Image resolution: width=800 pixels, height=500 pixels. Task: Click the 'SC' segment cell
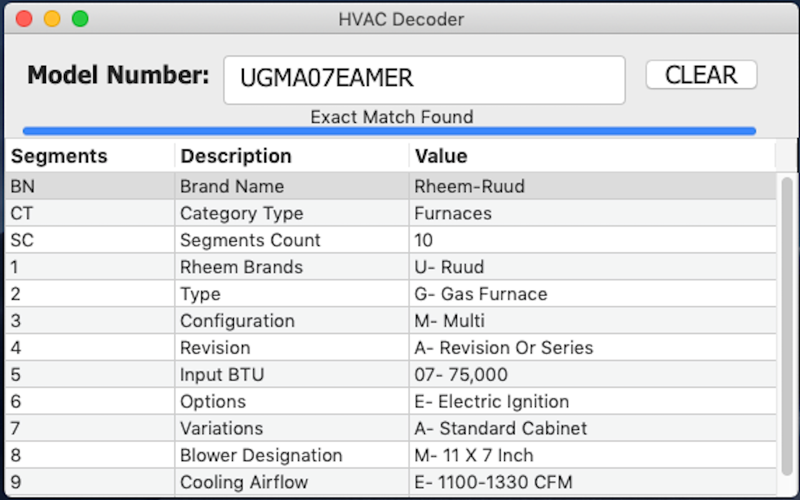pos(90,240)
